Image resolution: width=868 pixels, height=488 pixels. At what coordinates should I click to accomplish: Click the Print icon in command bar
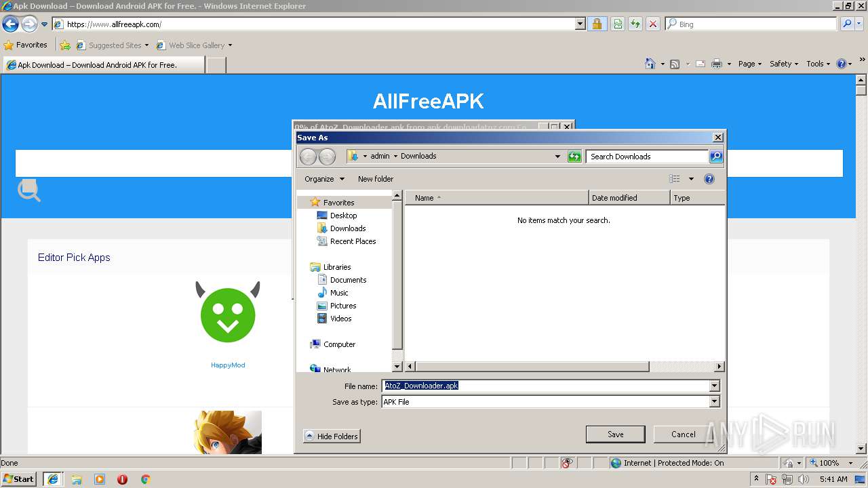click(x=717, y=64)
